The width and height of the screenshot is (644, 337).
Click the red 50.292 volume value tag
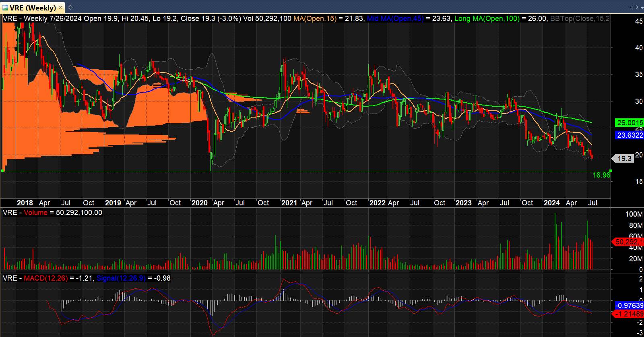[628, 242]
